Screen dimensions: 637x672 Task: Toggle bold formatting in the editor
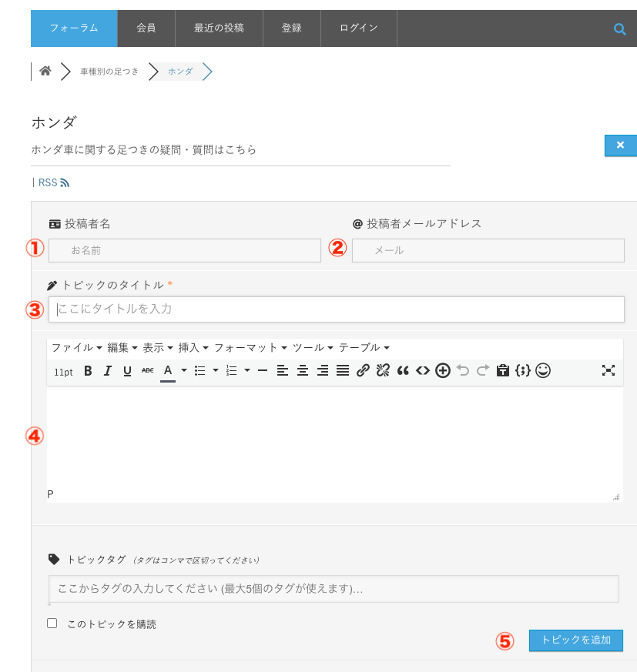click(x=88, y=371)
